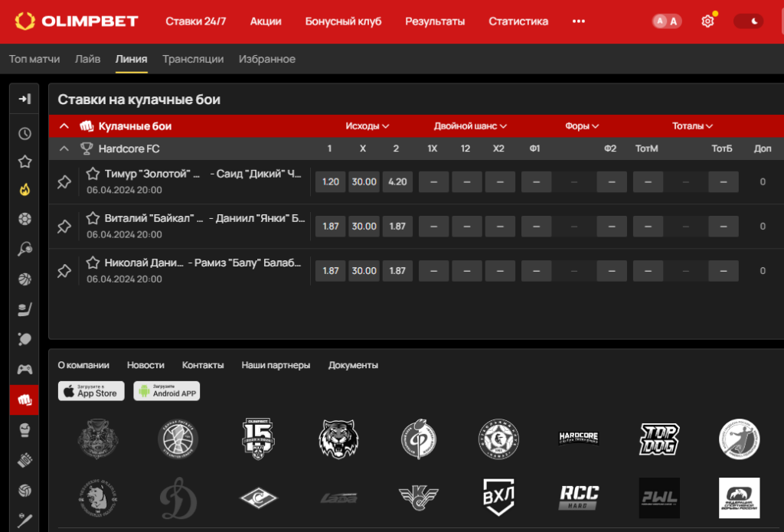Expand the sidebar with arrow icon
Viewport: 784px width, 532px height.
click(24, 99)
